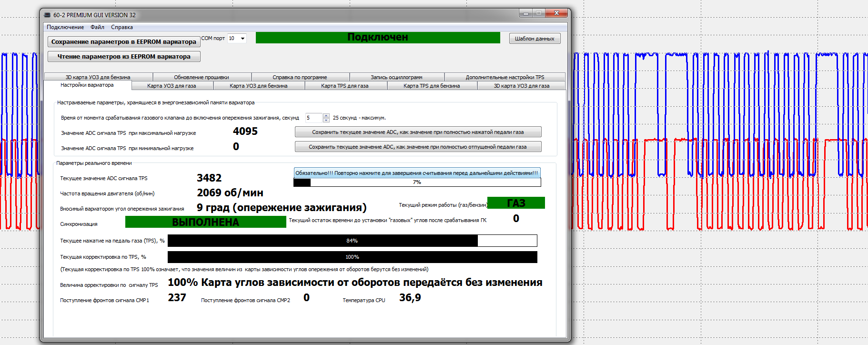Increase seconds delay with up arrow
The width and height of the screenshot is (868, 345).
click(x=326, y=115)
